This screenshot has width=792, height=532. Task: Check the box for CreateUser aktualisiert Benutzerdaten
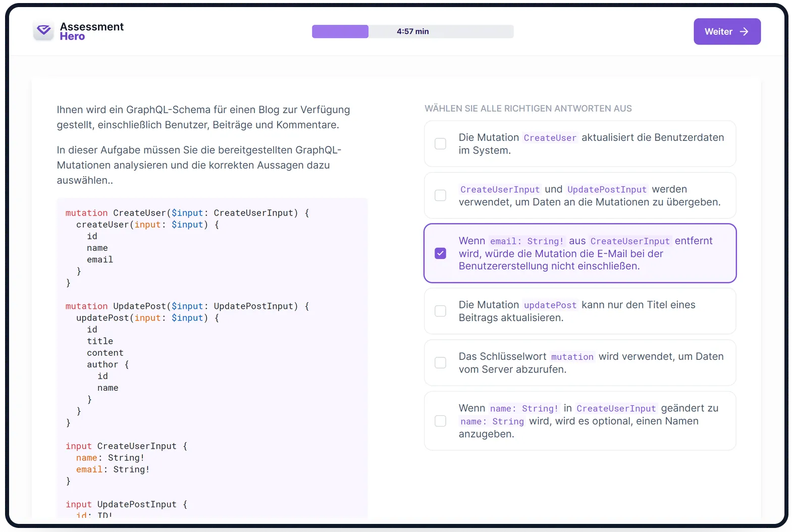pyautogui.click(x=440, y=144)
